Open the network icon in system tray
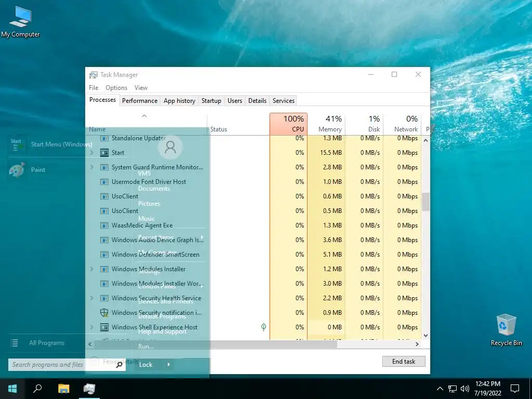The height and width of the screenshot is (399, 532). point(453,389)
